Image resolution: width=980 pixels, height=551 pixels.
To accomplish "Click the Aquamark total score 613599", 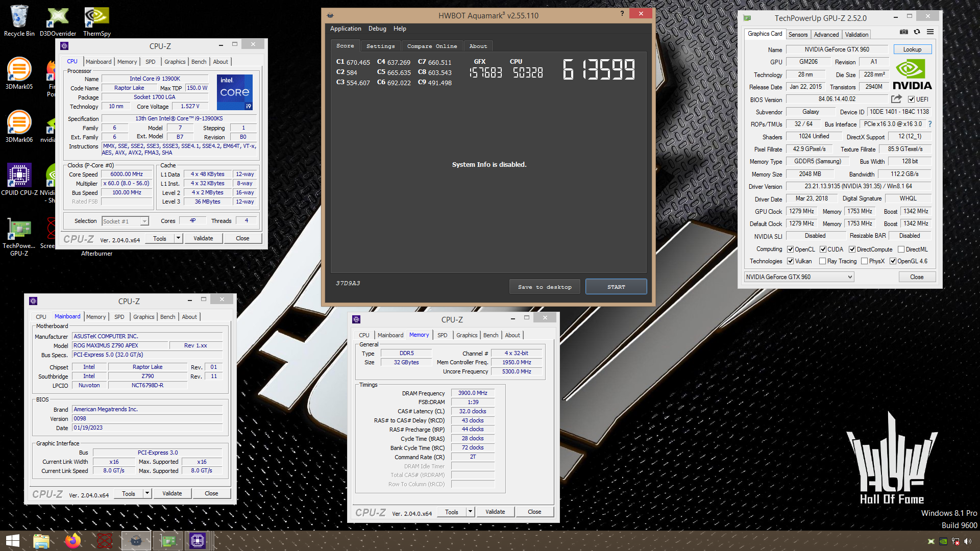I will point(599,69).
